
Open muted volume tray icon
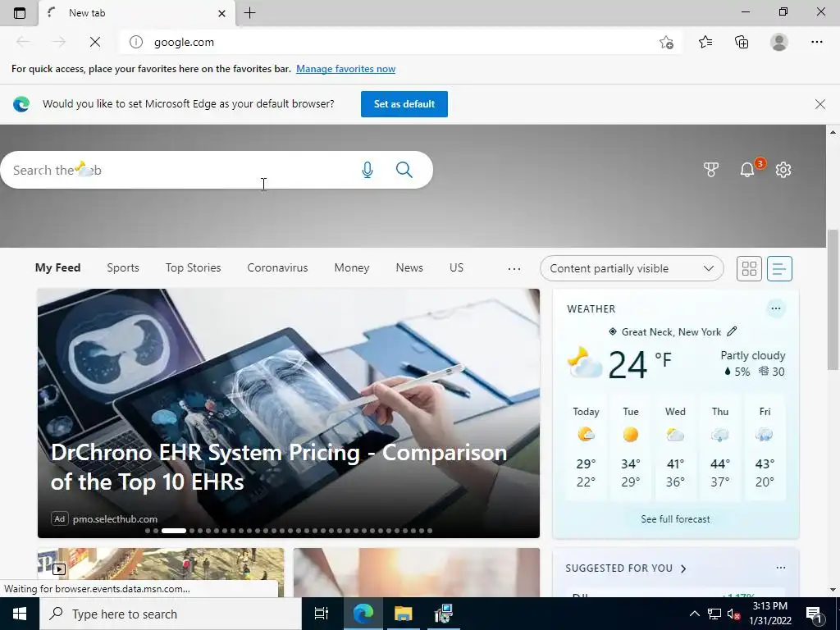coord(733,614)
